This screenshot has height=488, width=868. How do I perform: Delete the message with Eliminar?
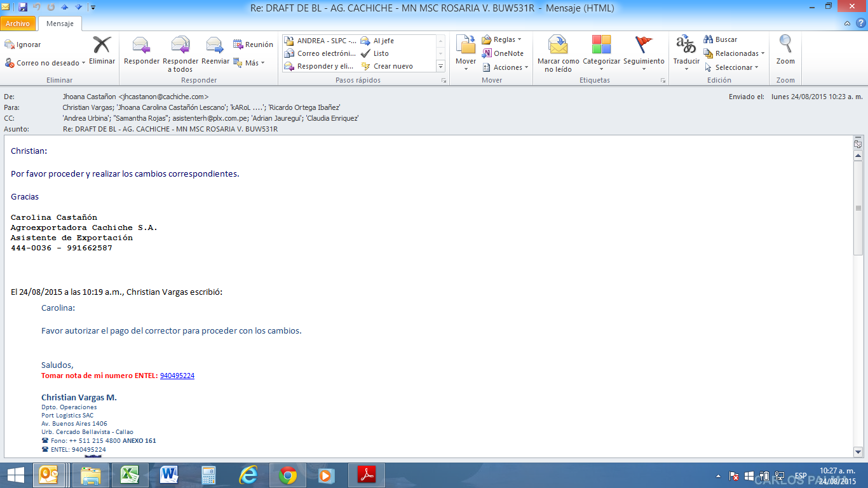click(x=102, y=50)
